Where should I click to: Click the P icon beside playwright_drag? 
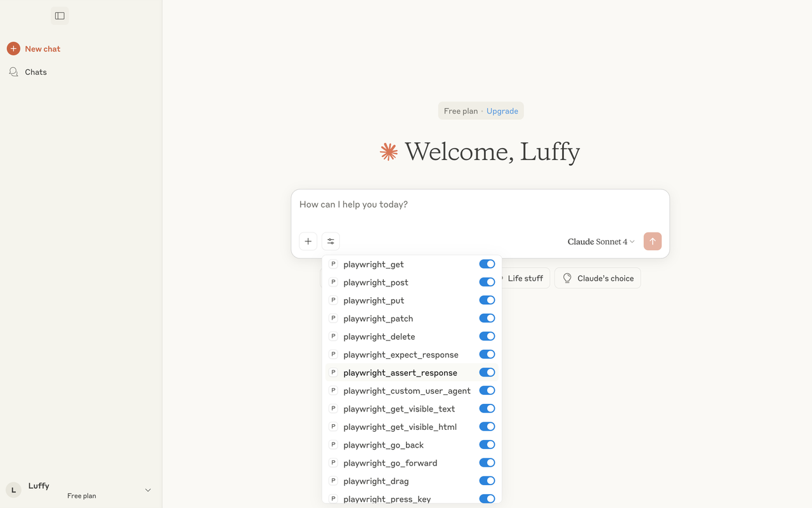333,481
